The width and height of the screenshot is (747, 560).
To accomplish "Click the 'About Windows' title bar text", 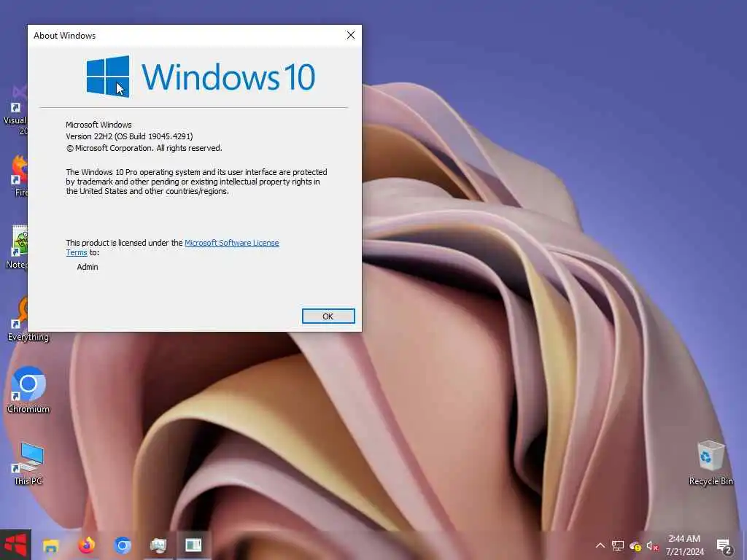I will [65, 36].
